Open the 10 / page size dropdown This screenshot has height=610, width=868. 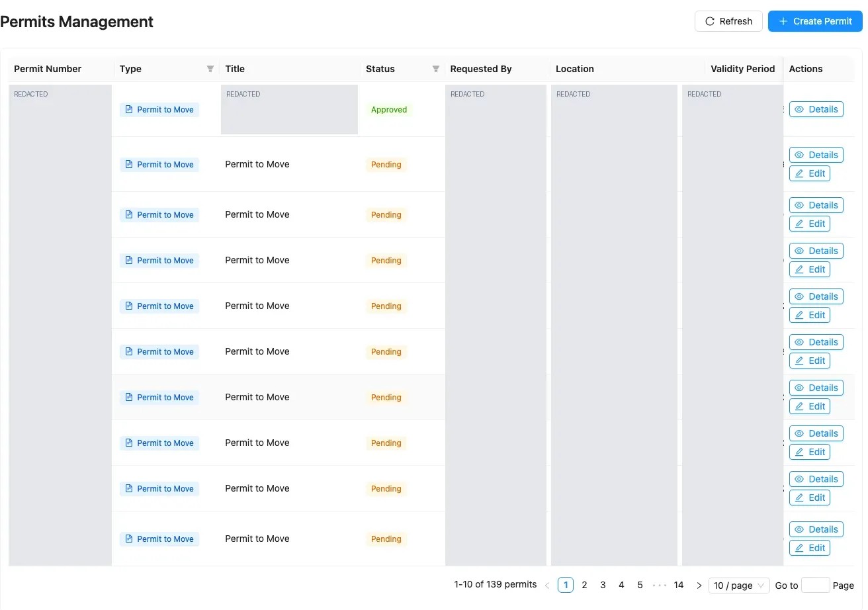coord(739,586)
